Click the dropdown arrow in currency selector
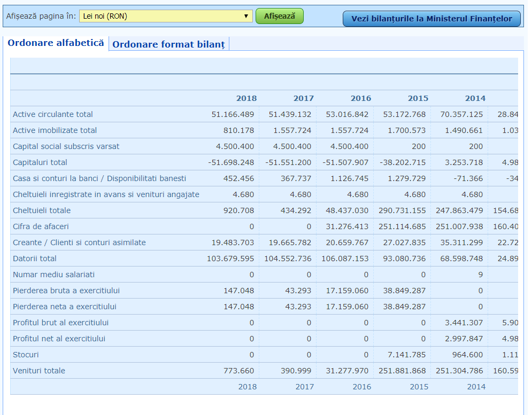532x415 pixels. click(246, 16)
